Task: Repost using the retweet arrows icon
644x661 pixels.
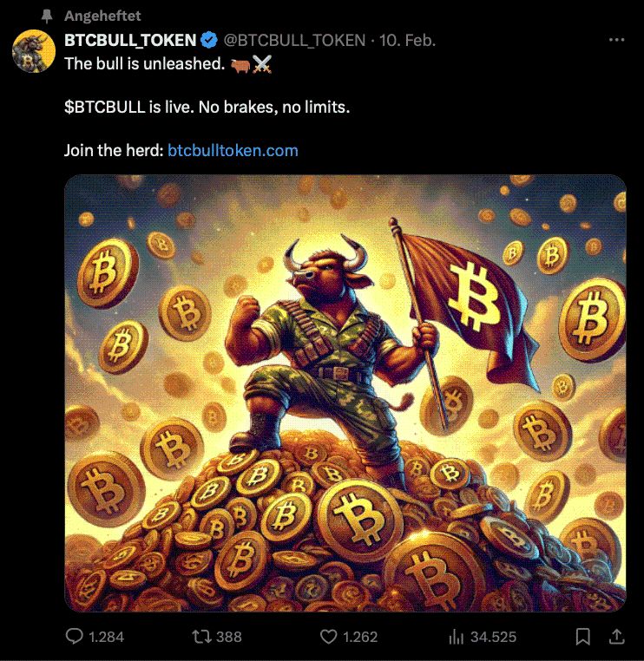Action: click(x=200, y=636)
